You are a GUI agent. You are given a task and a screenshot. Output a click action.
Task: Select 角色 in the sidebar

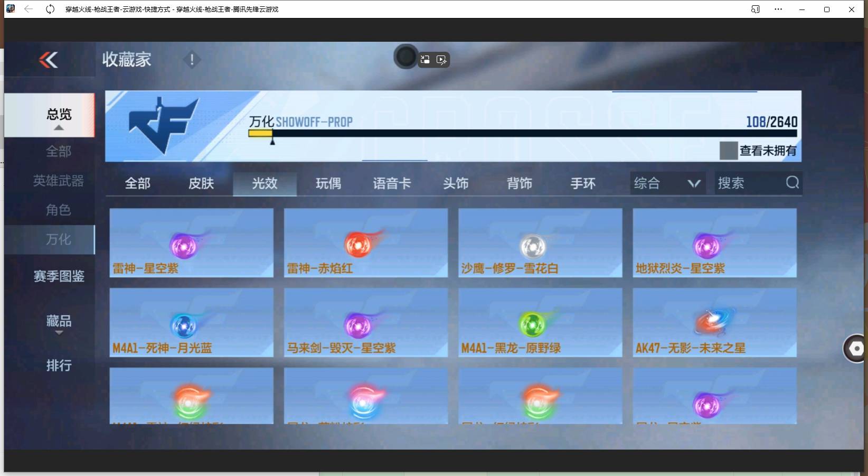pyautogui.click(x=58, y=210)
